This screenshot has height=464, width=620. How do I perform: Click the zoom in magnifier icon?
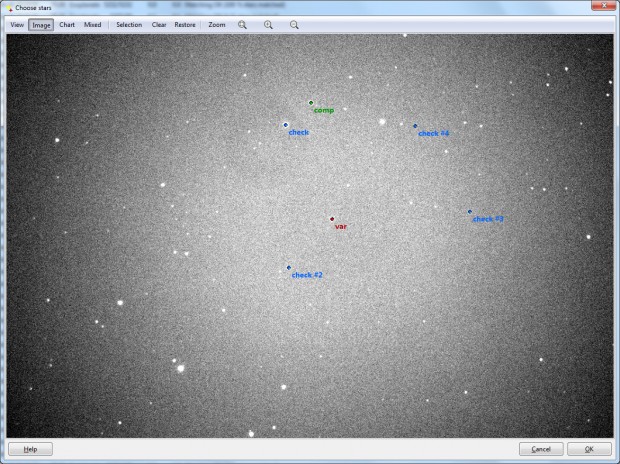(x=268, y=25)
